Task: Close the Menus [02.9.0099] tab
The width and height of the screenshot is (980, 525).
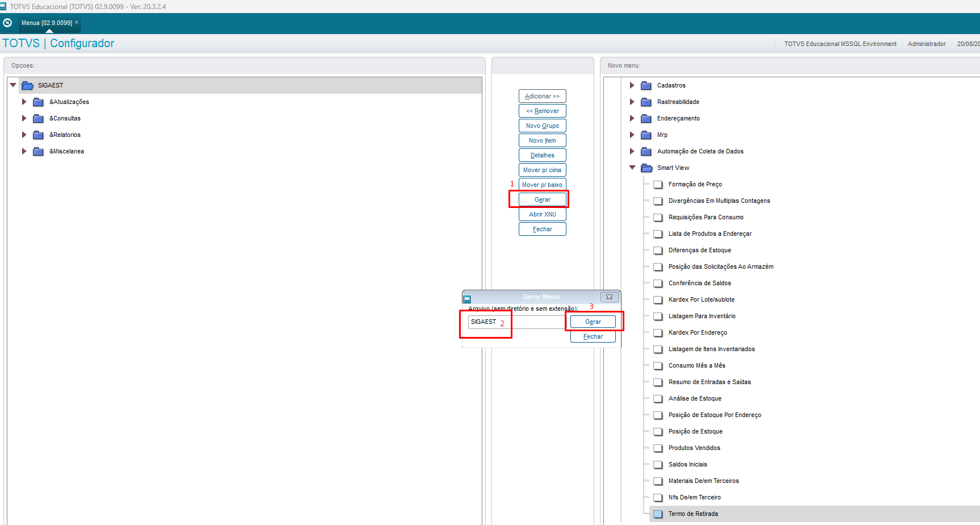Action: [77, 22]
